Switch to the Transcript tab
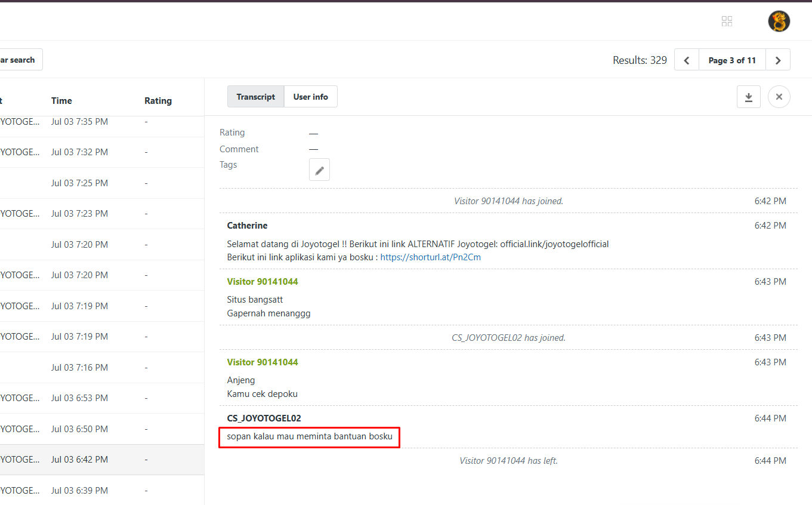The height and width of the screenshot is (505, 812). click(256, 97)
